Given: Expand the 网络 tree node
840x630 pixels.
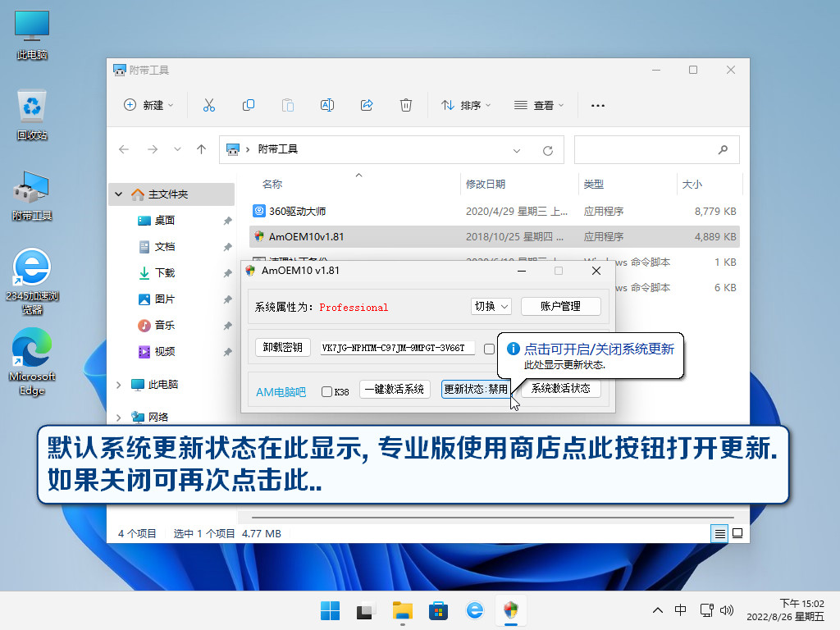Looking at the screenshot, I should tap(118, 417).
